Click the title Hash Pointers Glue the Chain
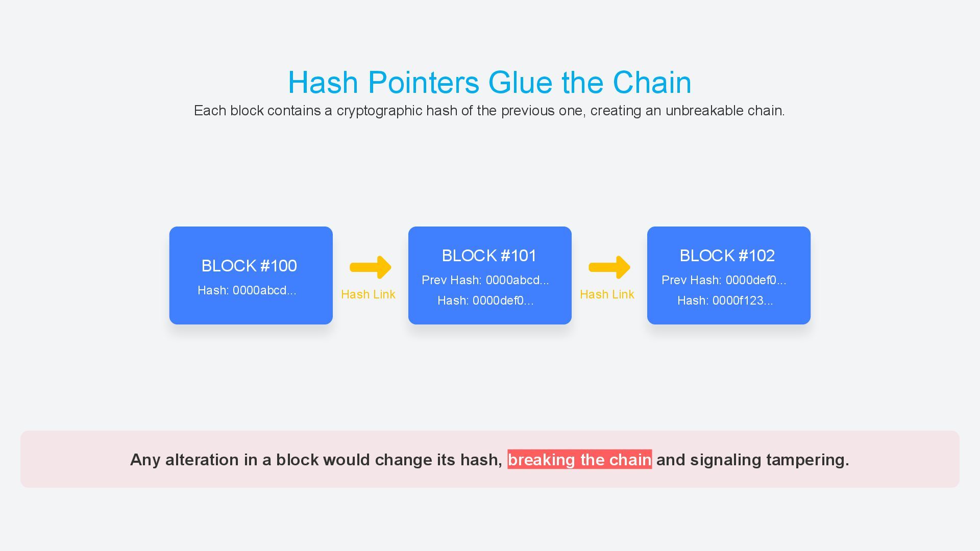The height and width of the screenshot is (551, 980). point(489,82)
